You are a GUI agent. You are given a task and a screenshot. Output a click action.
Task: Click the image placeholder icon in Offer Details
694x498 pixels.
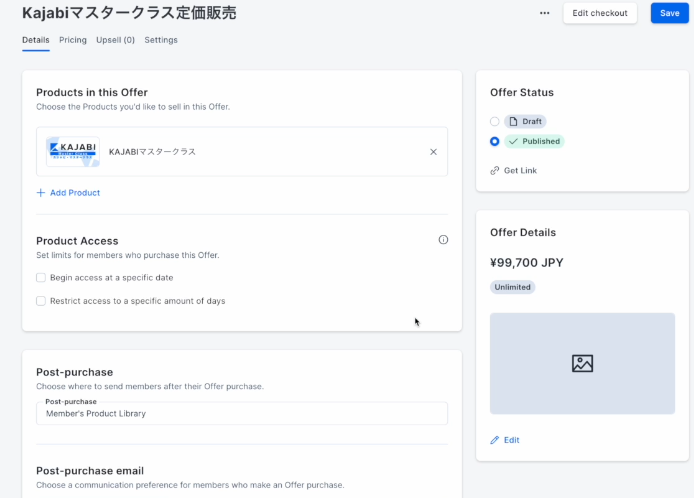(582, 363)
